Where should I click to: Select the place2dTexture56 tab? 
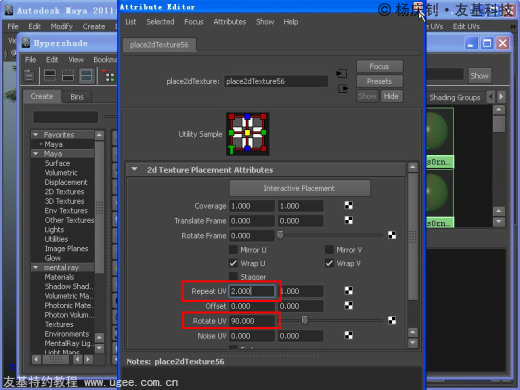(159, 45)
